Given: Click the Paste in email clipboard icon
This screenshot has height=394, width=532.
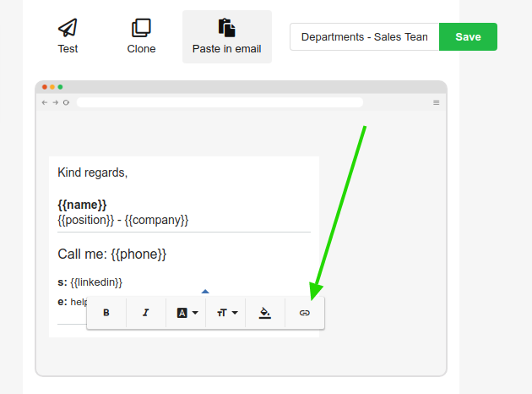Looking at the screenshot, I should [226, 28].
